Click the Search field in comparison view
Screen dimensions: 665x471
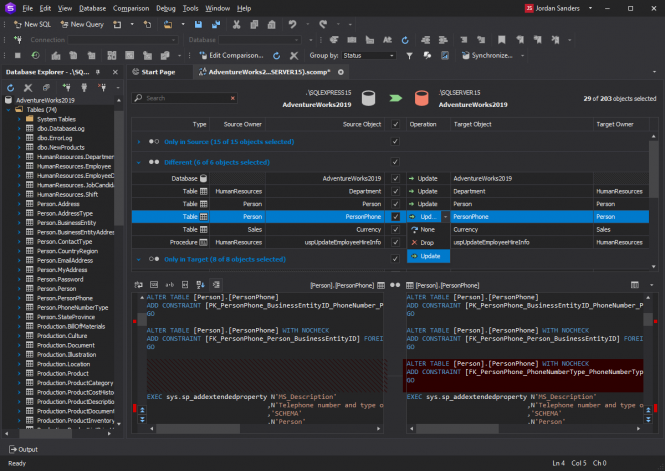[x=184, y=98]
